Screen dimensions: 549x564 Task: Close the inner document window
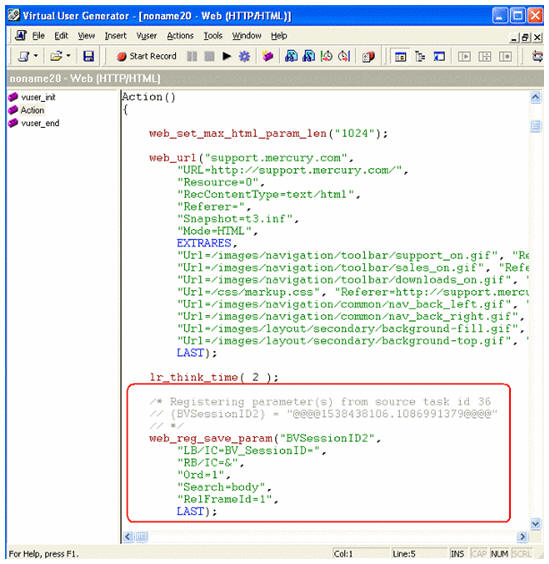click(537, 37)
